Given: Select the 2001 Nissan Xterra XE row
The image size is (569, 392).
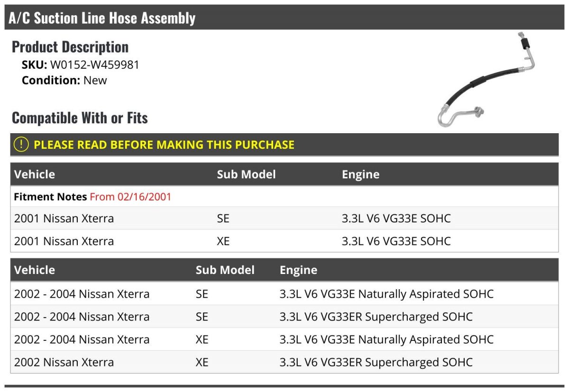Looking at the screenshot, I should 284,241.
